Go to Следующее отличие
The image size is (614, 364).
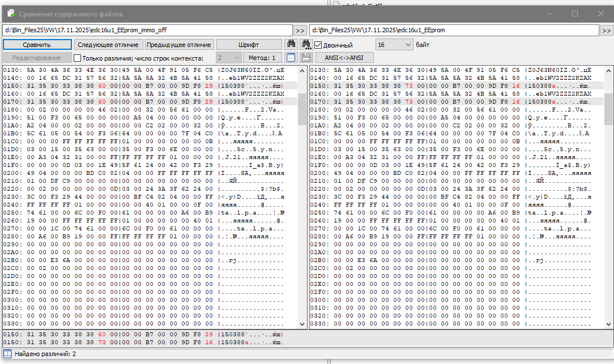point(108,45)
